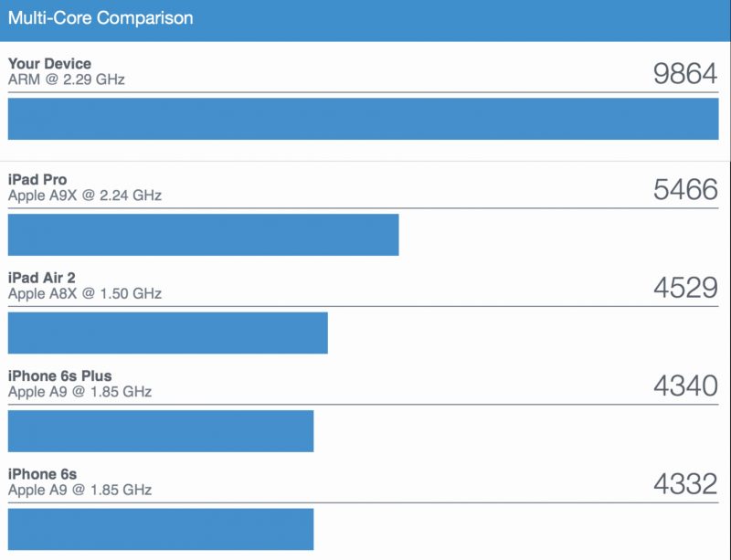Select the iPhone 6s device name

coord(42,474)
